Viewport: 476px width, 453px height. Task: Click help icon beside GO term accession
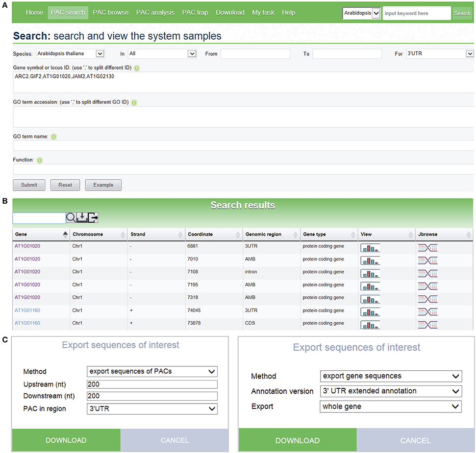coord(134,102)
